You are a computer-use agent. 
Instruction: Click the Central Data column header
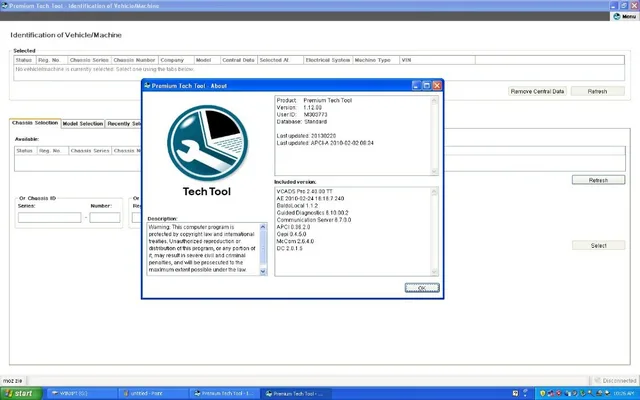[239, 60]
